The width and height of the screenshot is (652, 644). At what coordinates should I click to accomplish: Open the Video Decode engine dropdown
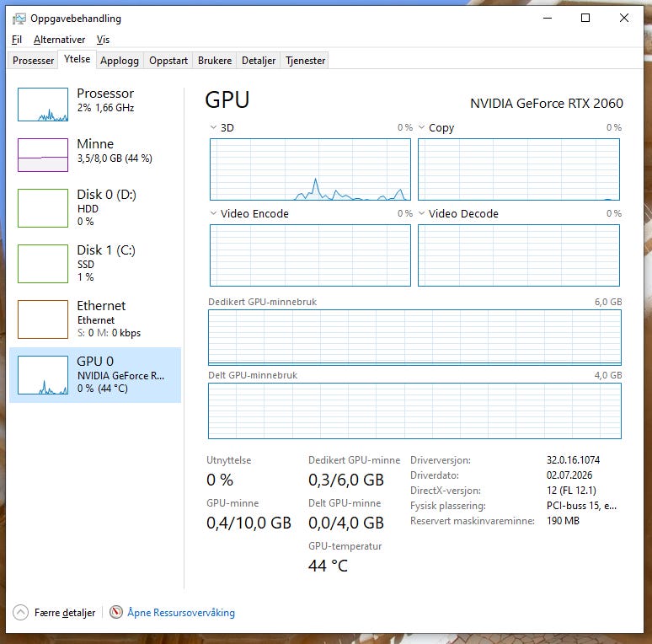coord(458,213)
